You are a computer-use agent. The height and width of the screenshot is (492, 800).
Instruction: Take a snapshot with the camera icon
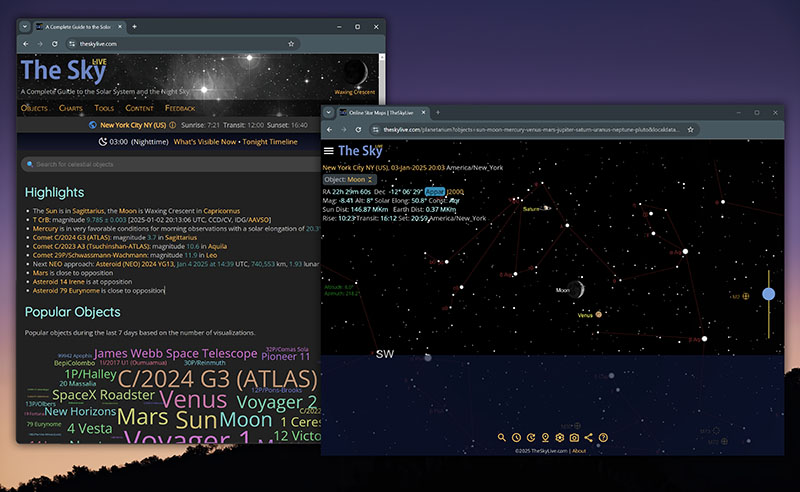click(574, 437)
